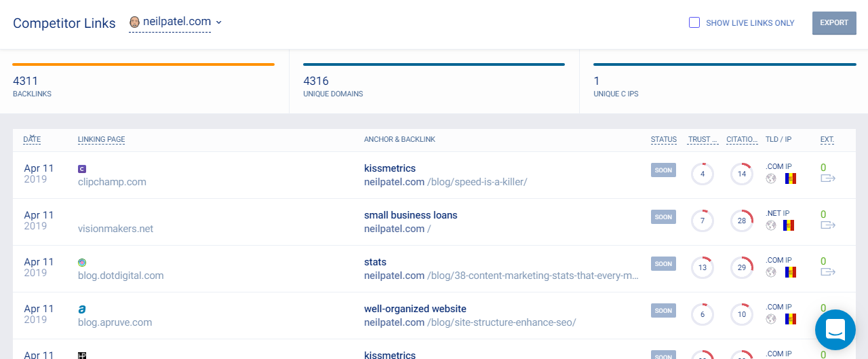Click the clipchamp.com favicon
This screenshot has height=359, width=868.
(82, 168)
